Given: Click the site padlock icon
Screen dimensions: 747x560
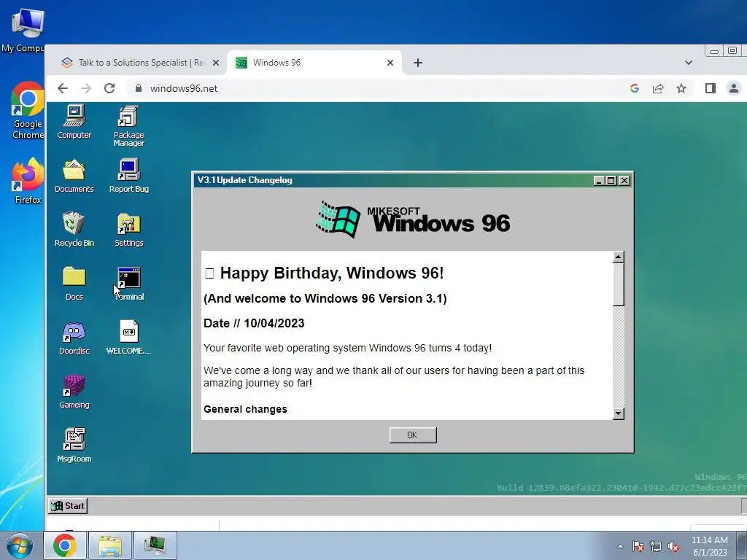Looking at the screenshot, I should point(139,88).
